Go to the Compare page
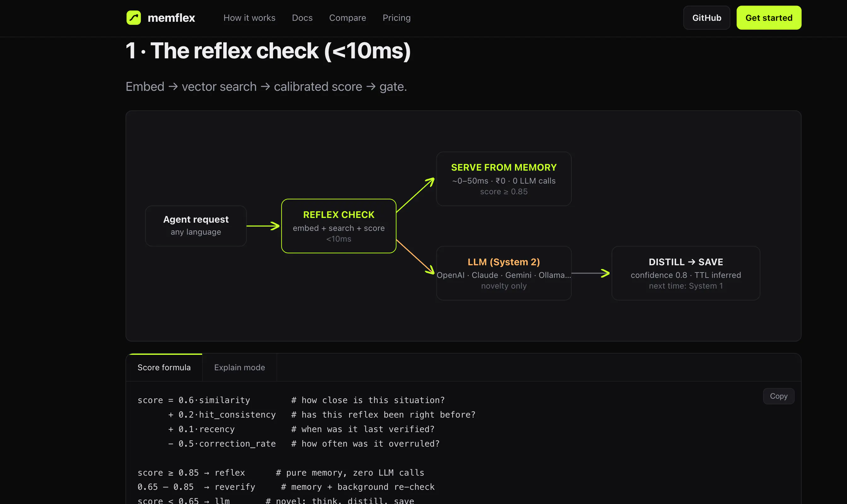The height and width of the screenshot is (504, 847). pos(348,18)
